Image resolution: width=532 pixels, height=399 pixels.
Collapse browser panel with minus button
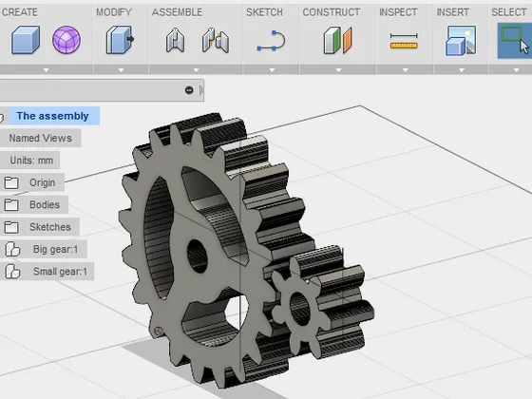(x=189, y=90)
